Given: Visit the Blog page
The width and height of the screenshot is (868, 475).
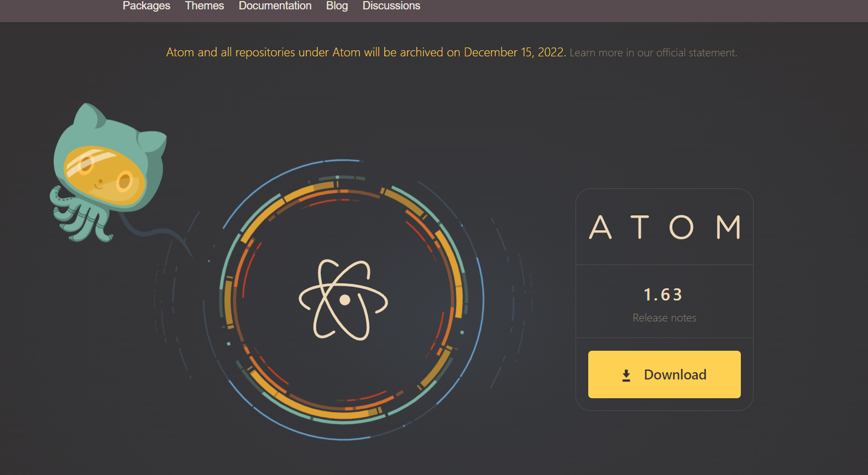Looking at the screenshot, I should [337, 6].
